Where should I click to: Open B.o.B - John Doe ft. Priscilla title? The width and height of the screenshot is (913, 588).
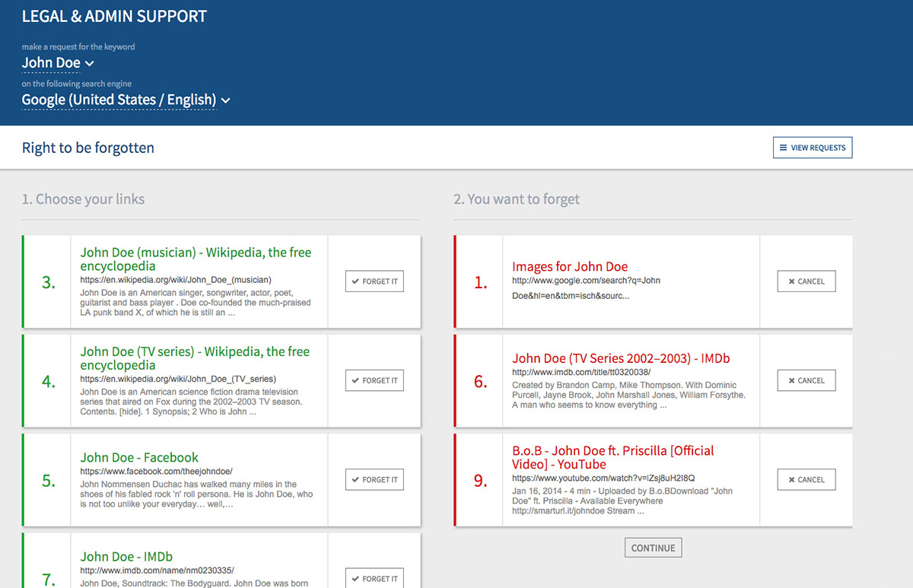[x=612, y=457]
